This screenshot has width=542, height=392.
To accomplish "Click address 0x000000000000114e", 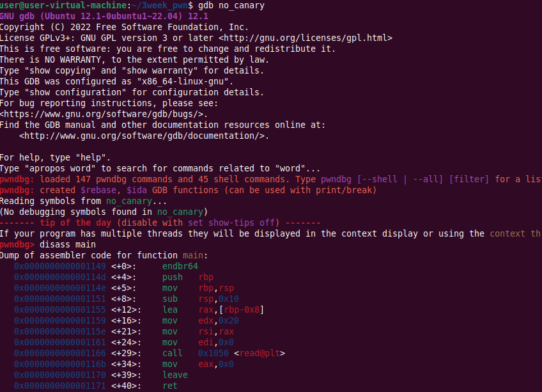I will tap(60, 288).
